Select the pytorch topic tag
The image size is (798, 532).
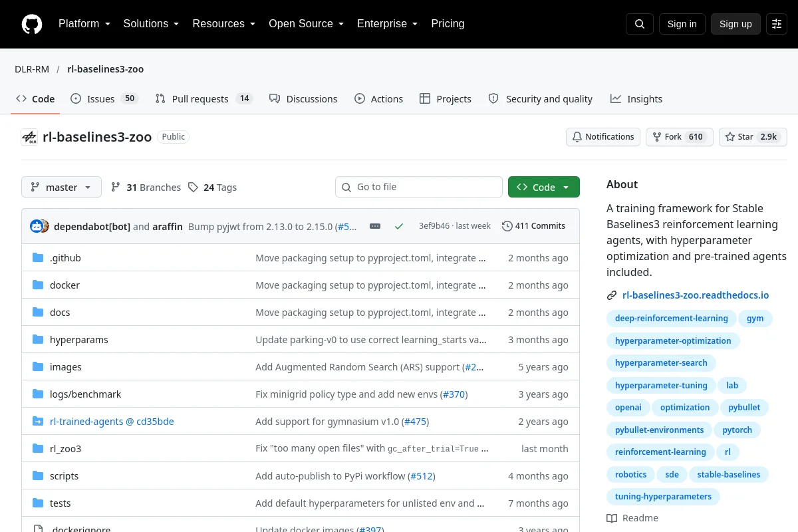[x=737, y=430]
